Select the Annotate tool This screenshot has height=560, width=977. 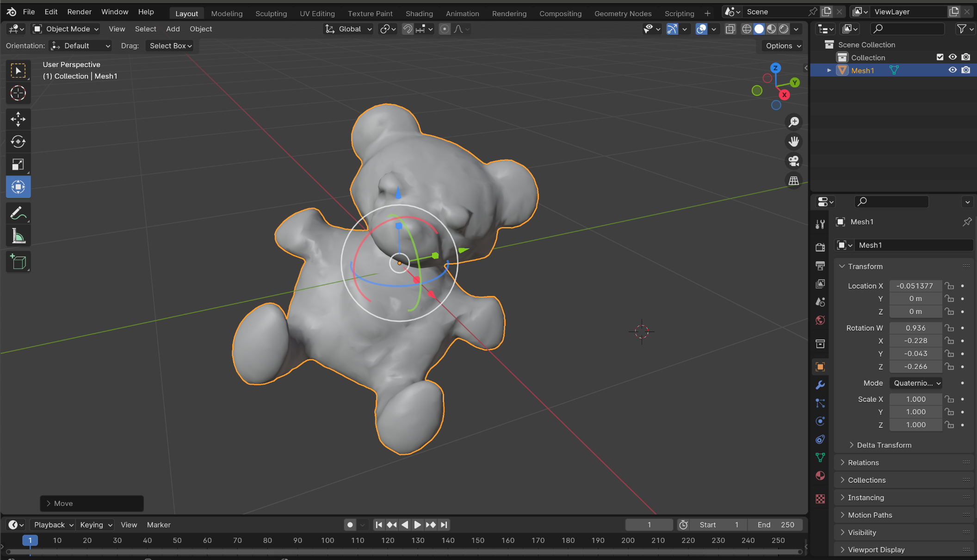[18, 213]
